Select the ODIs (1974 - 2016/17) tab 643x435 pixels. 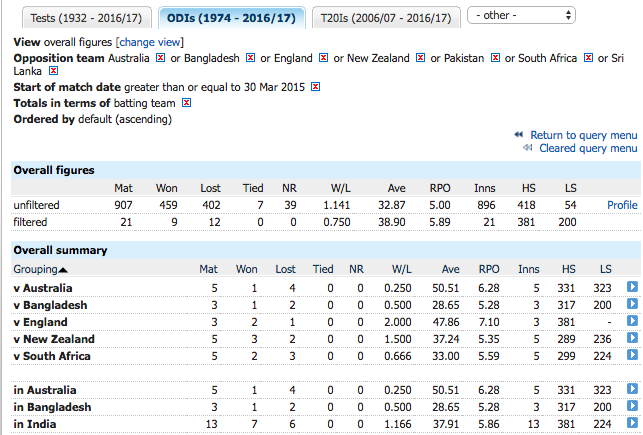[231, 18]
